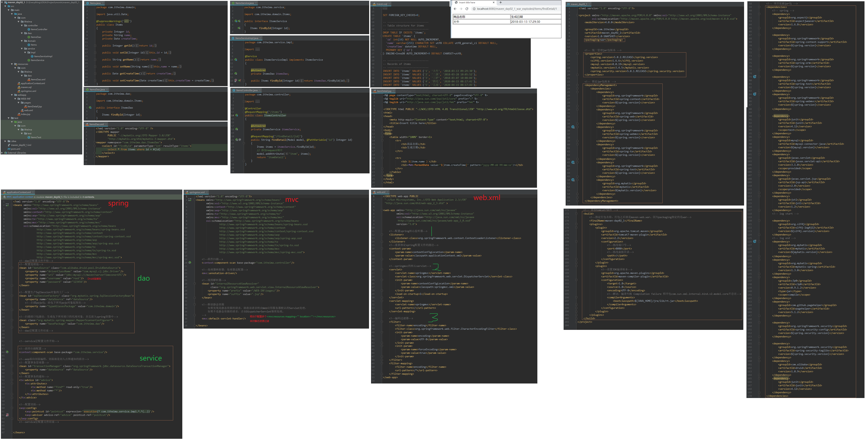Click autowired icon beside itemsService field
The width and height of the screenshot is (868, 443).
236,129
